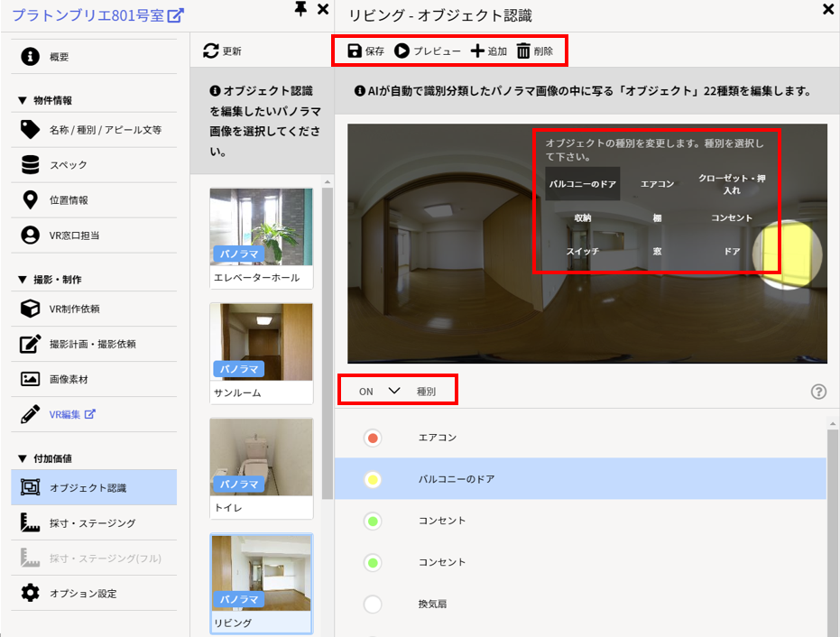840x637 pixels.
Task: Collapse the 物件情報 section
Action: 23,101
